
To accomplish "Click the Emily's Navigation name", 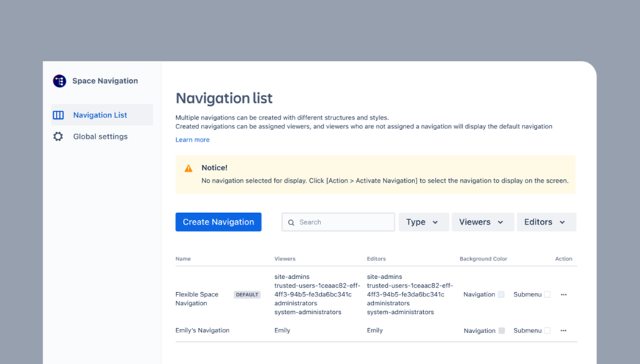I will pos(203,330).
